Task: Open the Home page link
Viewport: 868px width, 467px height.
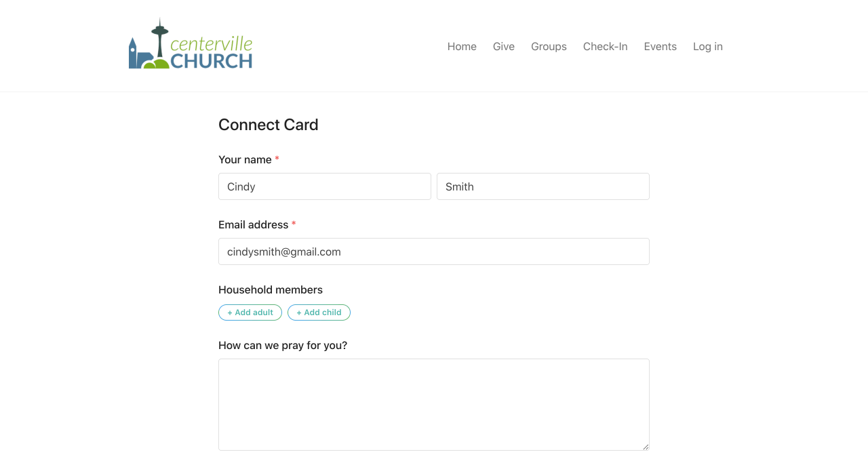Action: pos(462,46)
